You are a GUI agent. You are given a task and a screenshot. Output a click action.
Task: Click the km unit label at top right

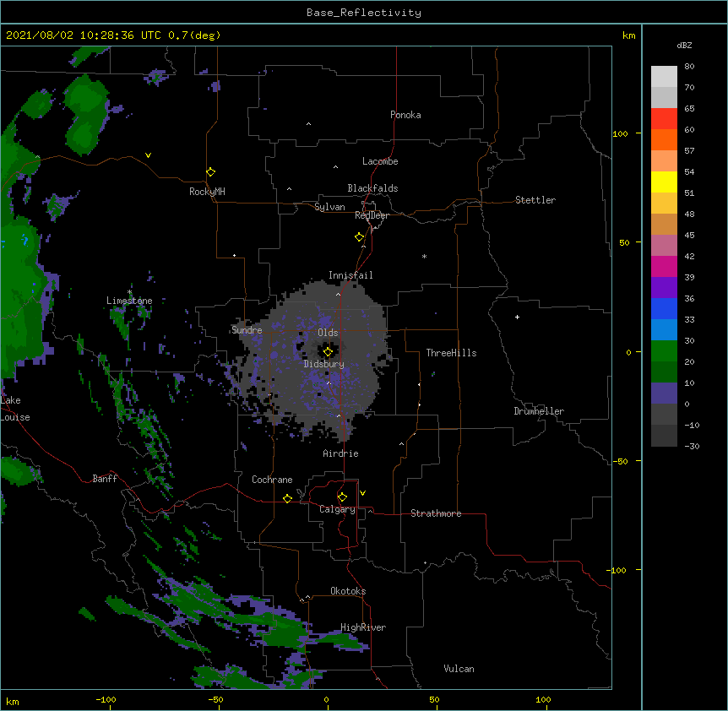tap(628, 35)
